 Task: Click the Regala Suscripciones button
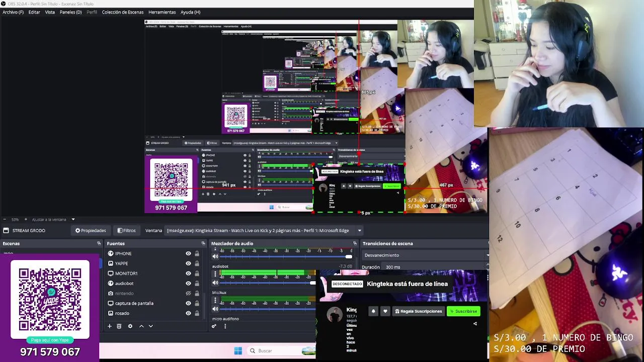pyautogui.click(x=419, y=311)
